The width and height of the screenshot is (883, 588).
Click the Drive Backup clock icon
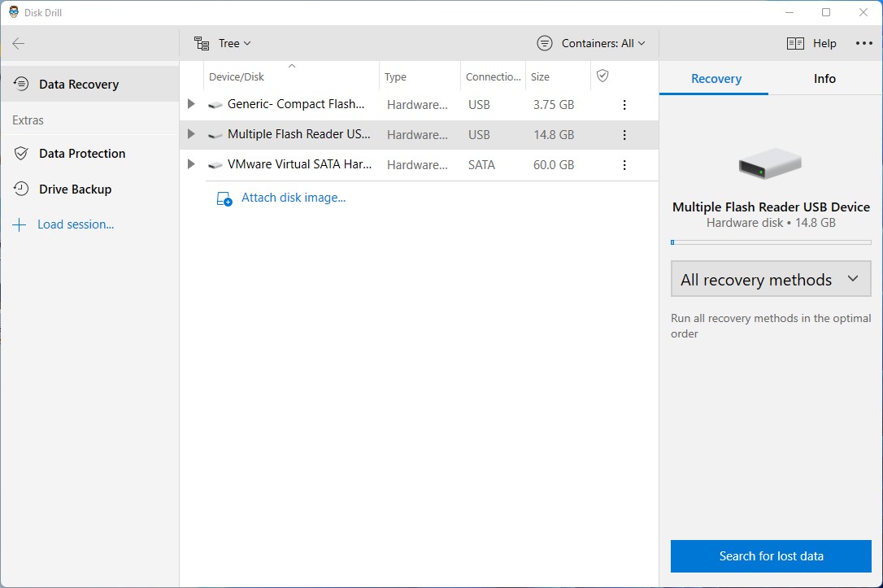click(x=21, y=189)
